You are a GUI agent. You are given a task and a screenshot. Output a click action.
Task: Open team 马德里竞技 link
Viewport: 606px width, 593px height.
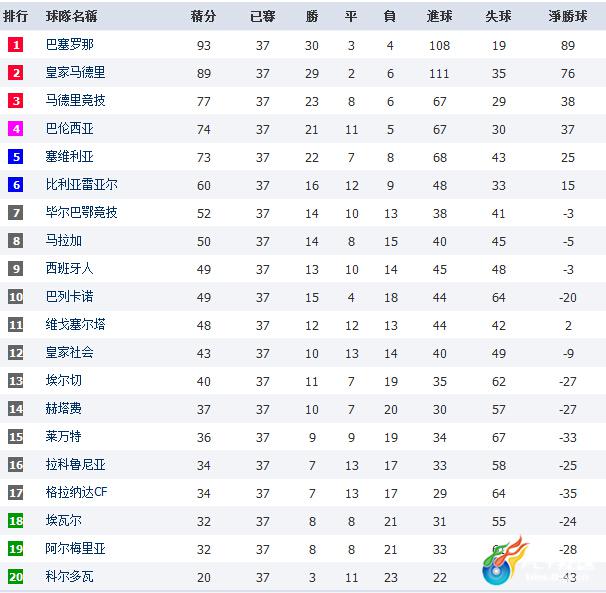(x=75, y=101)
